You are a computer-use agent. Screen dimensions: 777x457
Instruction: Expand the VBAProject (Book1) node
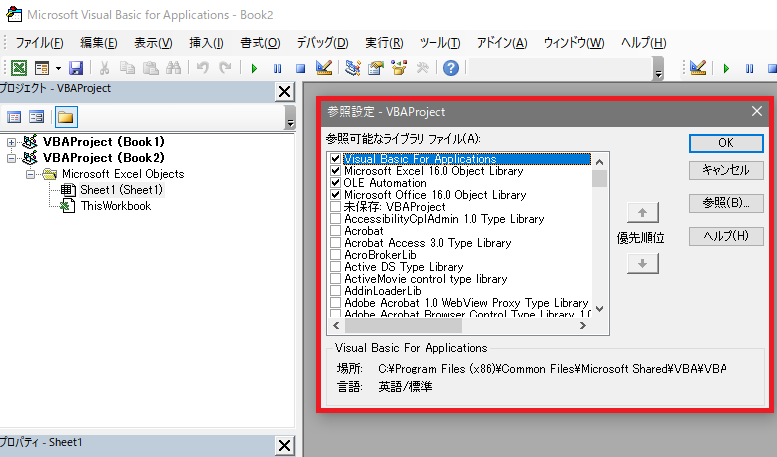[x=11, y=143]
